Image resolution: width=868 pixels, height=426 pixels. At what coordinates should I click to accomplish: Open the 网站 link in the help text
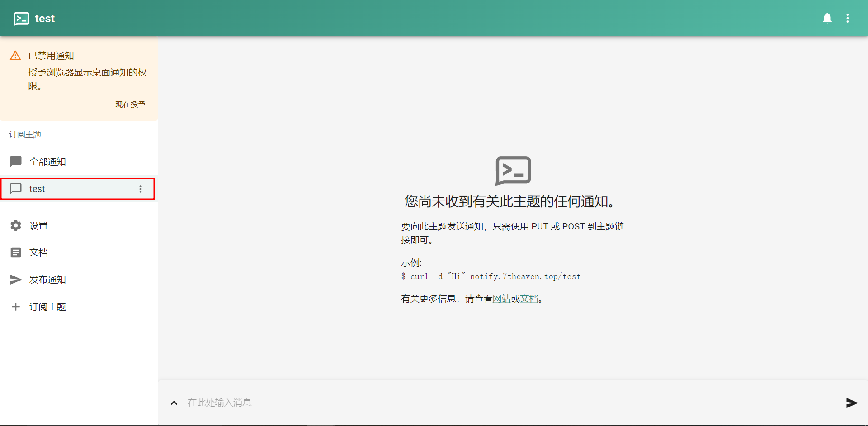click(501, 299)
